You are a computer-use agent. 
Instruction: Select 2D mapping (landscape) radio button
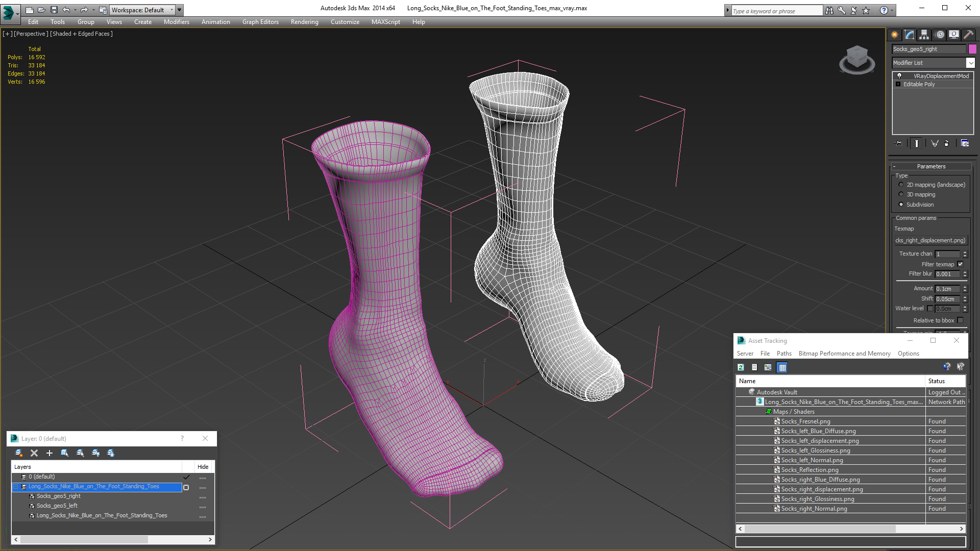pyautogui.click(x=901, y=185)
